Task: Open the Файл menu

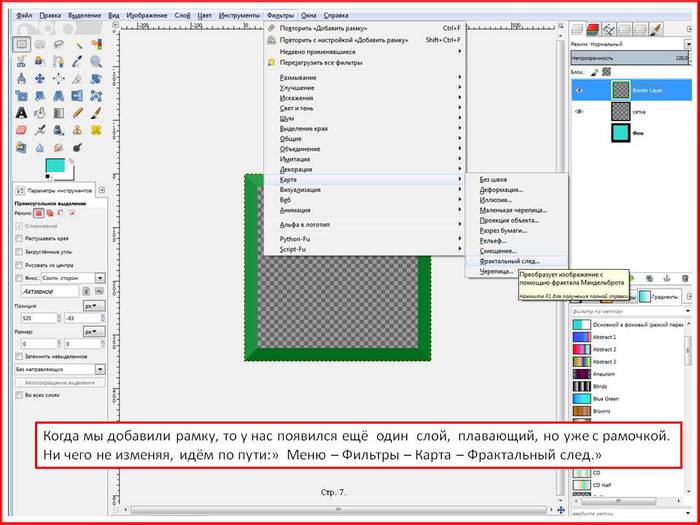Action: (24, 15)
